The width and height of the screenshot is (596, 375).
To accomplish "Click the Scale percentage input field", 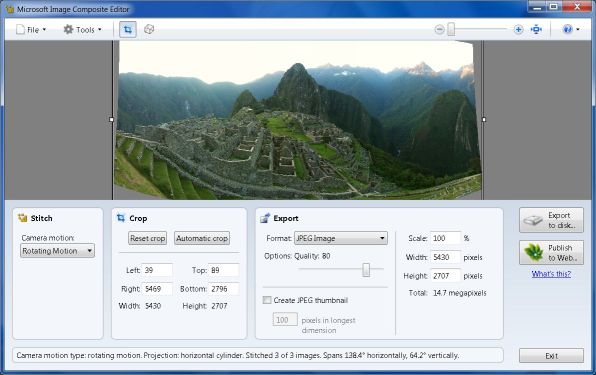I will tap(445, 238).
